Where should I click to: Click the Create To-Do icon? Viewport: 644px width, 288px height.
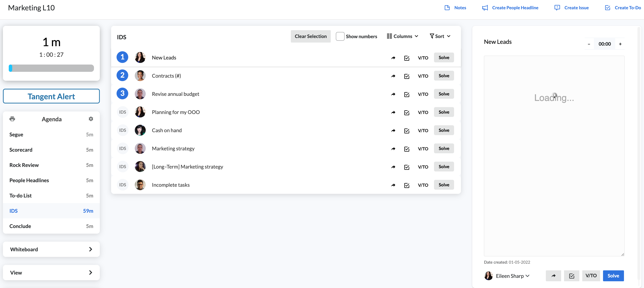(x=608, y=7)
